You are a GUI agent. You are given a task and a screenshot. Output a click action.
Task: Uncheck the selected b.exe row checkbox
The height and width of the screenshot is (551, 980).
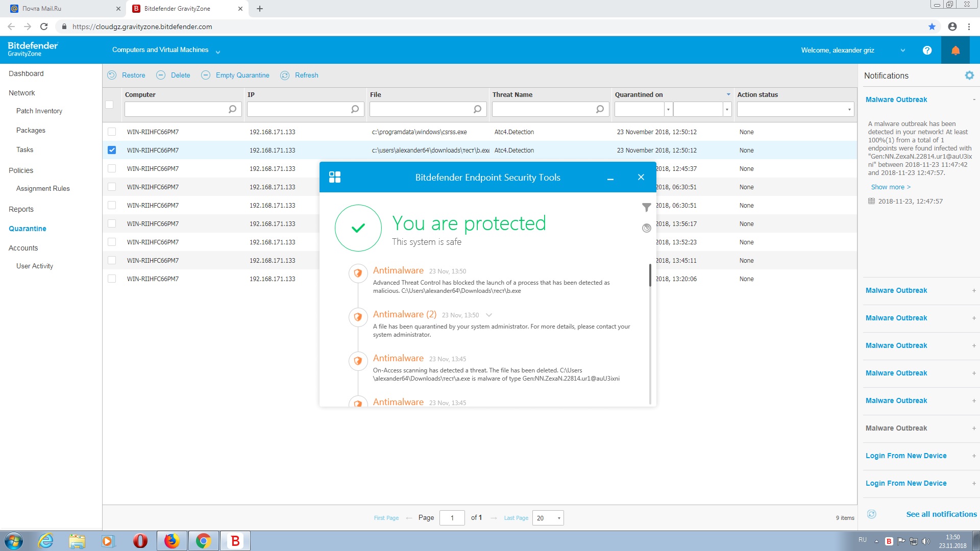point(112,150)
